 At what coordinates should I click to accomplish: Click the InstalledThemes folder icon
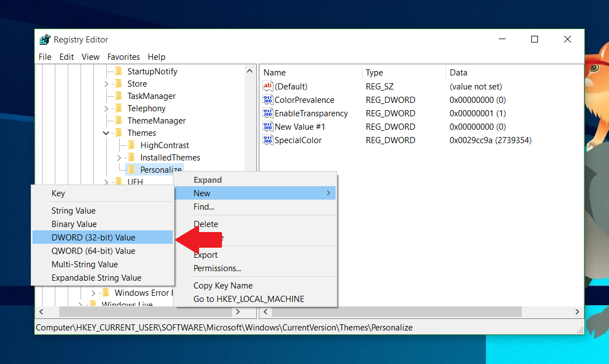pos(132,157)
